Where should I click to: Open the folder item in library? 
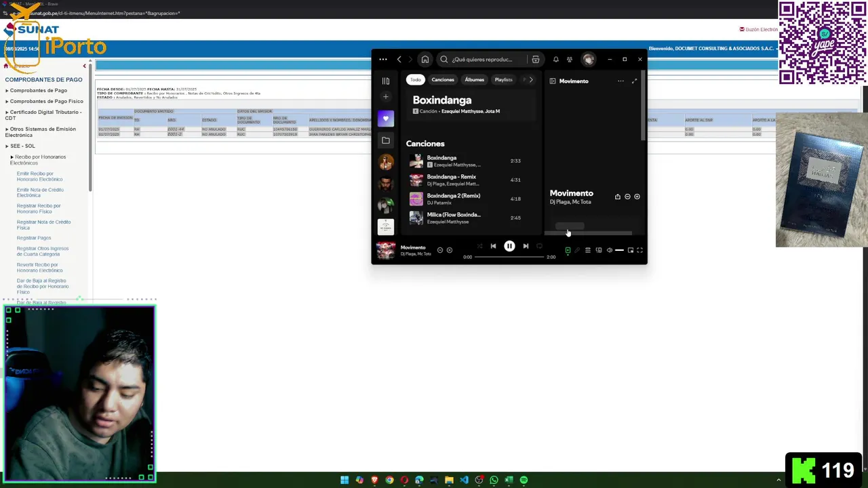pos(386,140)
